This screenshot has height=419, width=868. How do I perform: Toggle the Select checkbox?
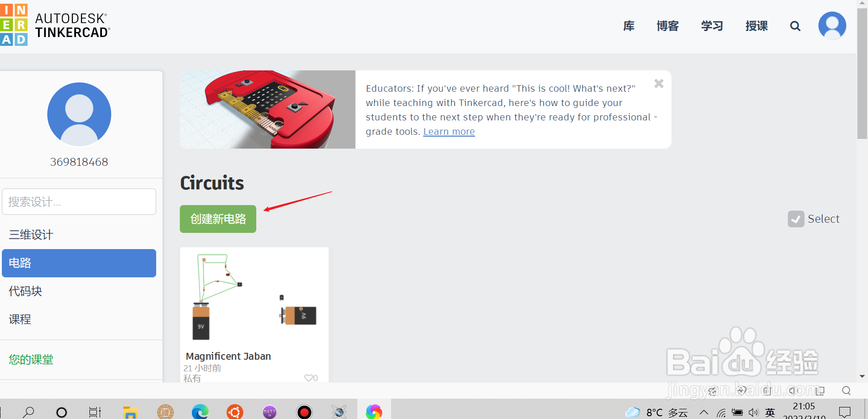coord(796,219)
